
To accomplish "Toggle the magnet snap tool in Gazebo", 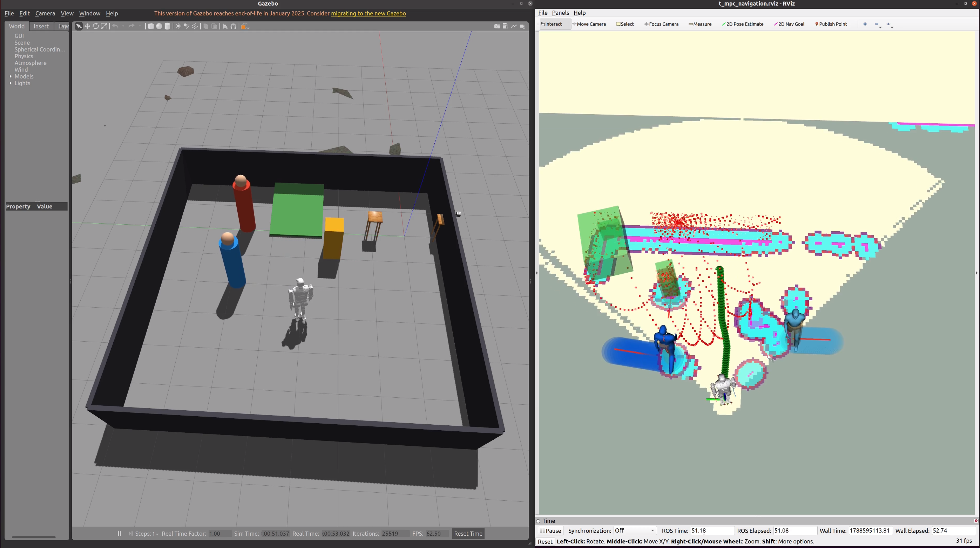I will point(234,26).
